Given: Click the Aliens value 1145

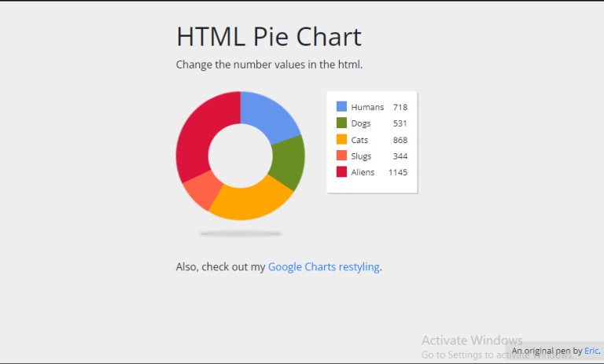Looking at the screenshot, I should click(397, 172).
